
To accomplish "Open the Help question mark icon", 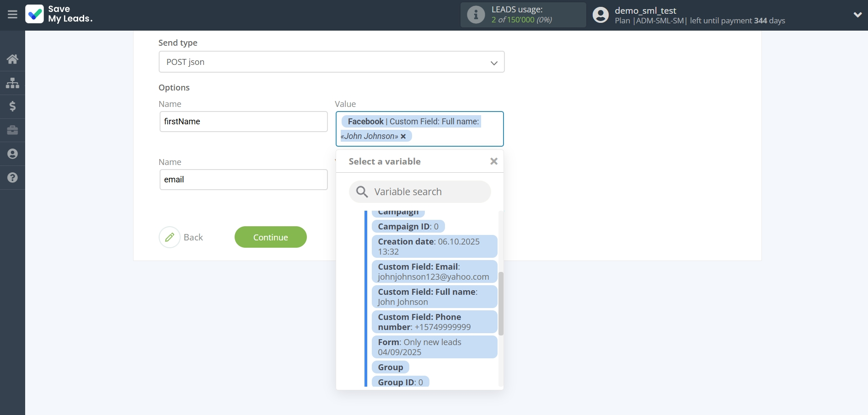I will [12, 178].
